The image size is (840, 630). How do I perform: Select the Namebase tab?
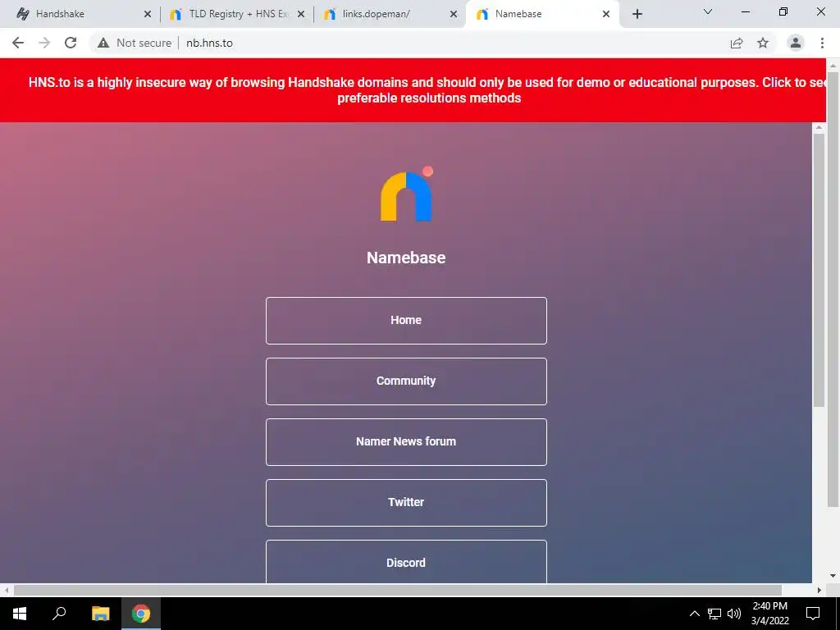click(x=542, y=14)
